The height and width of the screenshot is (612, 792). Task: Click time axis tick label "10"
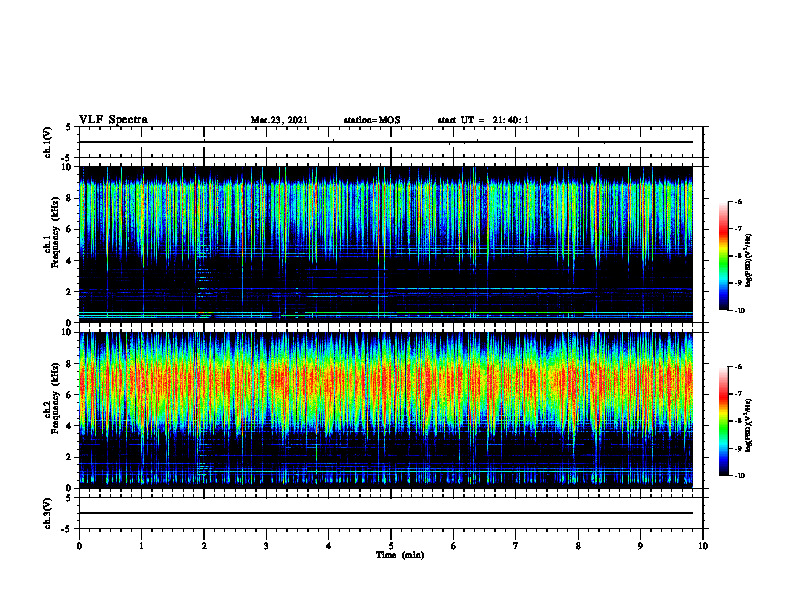(703, 546)
